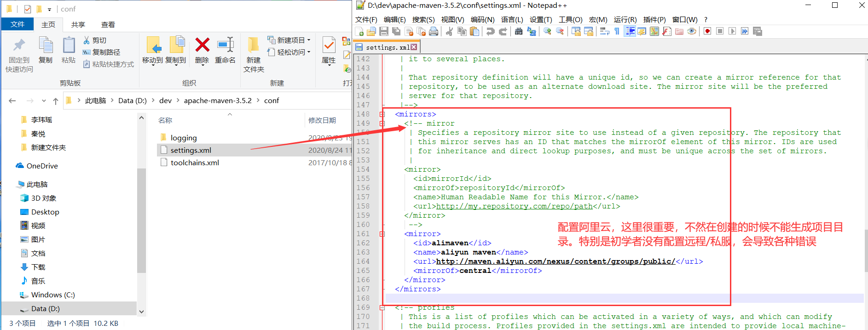Open the aliyun maven URL link
Screen dimensions: 868x330
[x=556, y=261]
